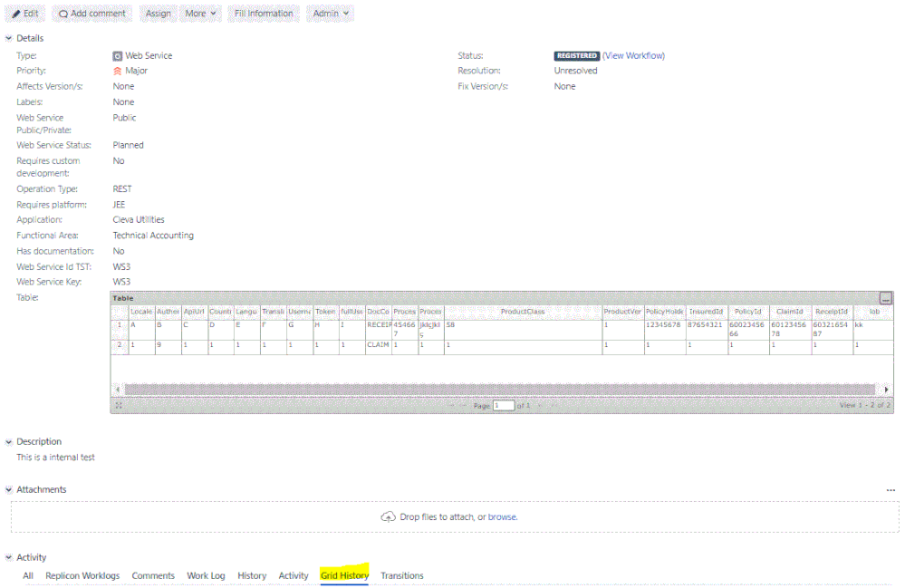Switch to the Activity tab
This screenshot has width=905, height=588.
point(294,576)
